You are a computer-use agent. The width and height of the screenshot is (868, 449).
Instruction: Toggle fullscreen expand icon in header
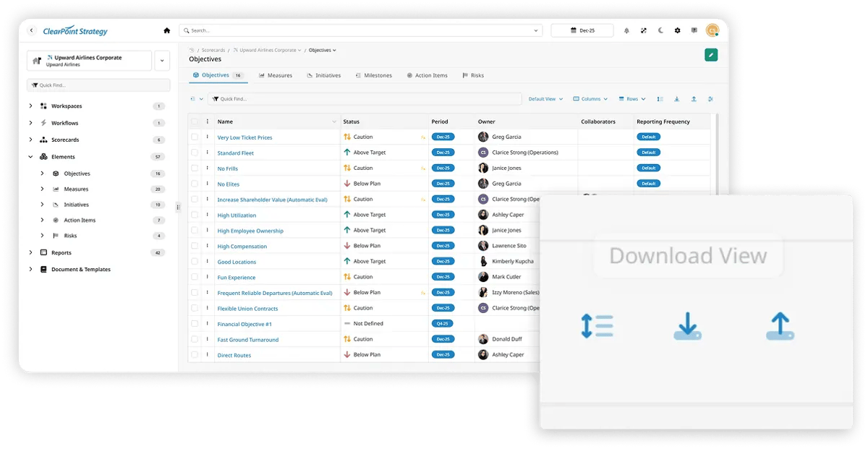644,30
